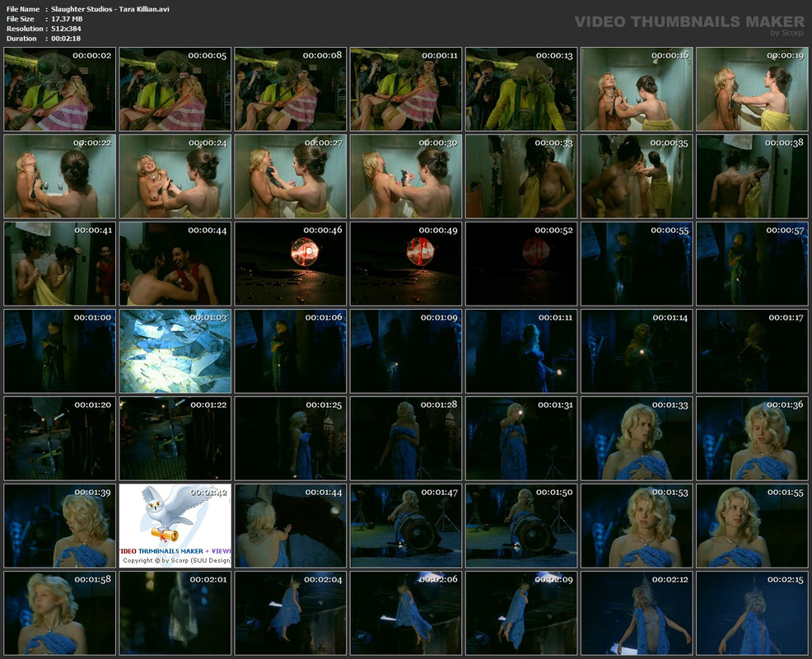Select the close-up frame at 00:01:53
Viewport: 812px width, 659px height.
click(x=637, y=526)
